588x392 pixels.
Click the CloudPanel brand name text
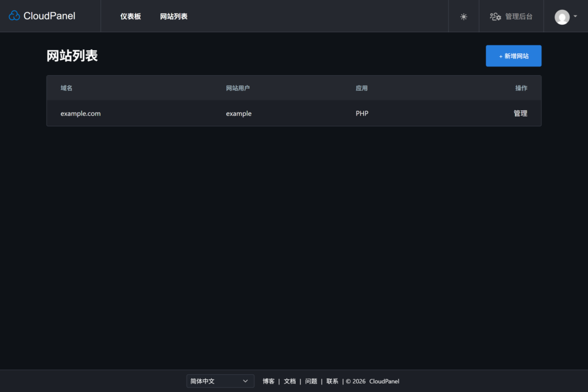(49, 15)
